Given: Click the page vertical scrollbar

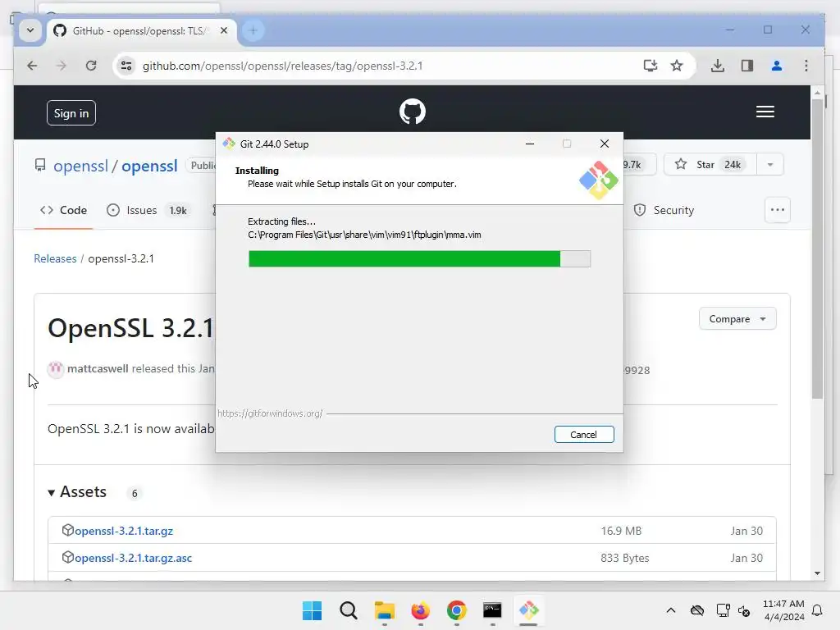Looking at the screenshot, I should pos(817,249).
